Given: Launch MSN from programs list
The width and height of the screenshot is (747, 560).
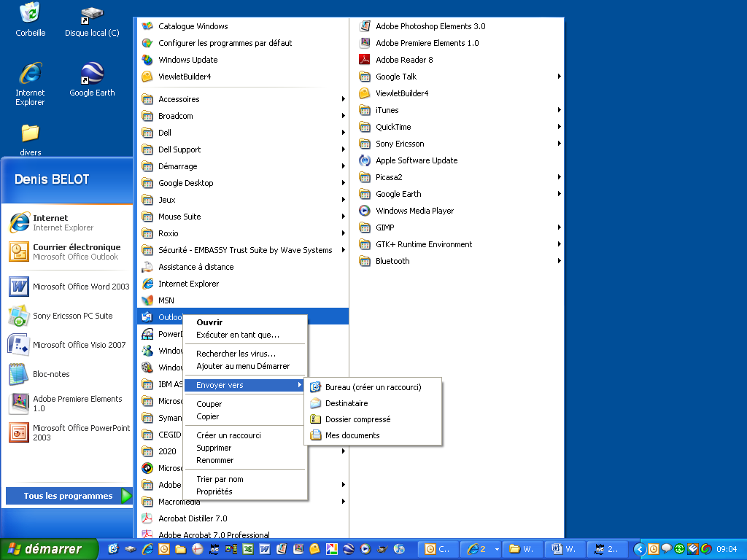Looking at the screenshot, I should (243, 300).
